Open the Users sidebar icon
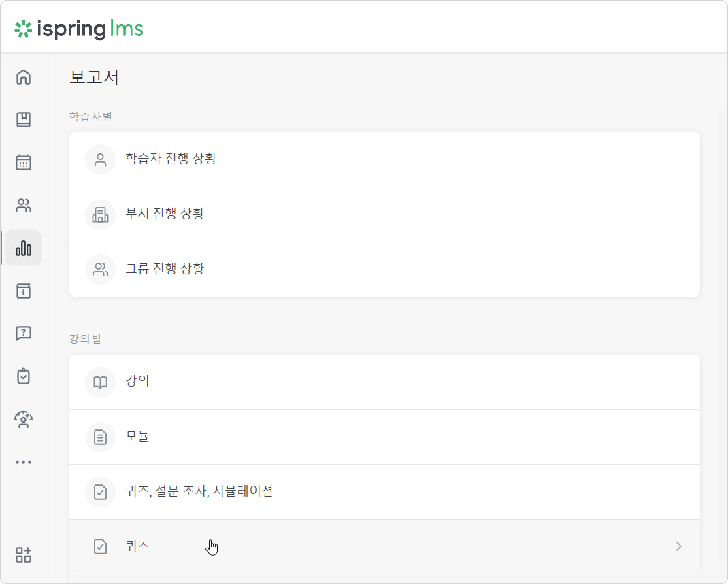728x584 pixels. (x=23, y=205)
